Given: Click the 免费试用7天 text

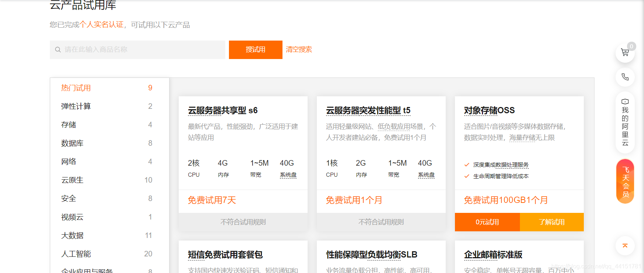Looking at the screenshot, I should click(212, 200).
